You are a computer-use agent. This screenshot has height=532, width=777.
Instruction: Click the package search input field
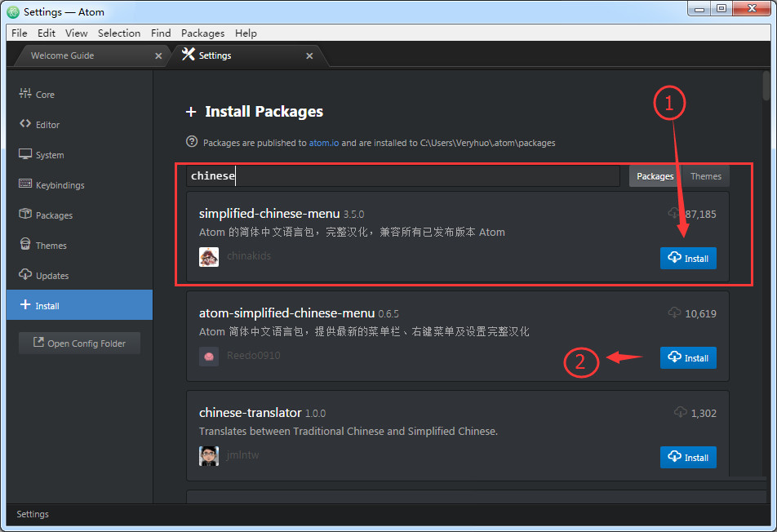click(x=402, y=176)
